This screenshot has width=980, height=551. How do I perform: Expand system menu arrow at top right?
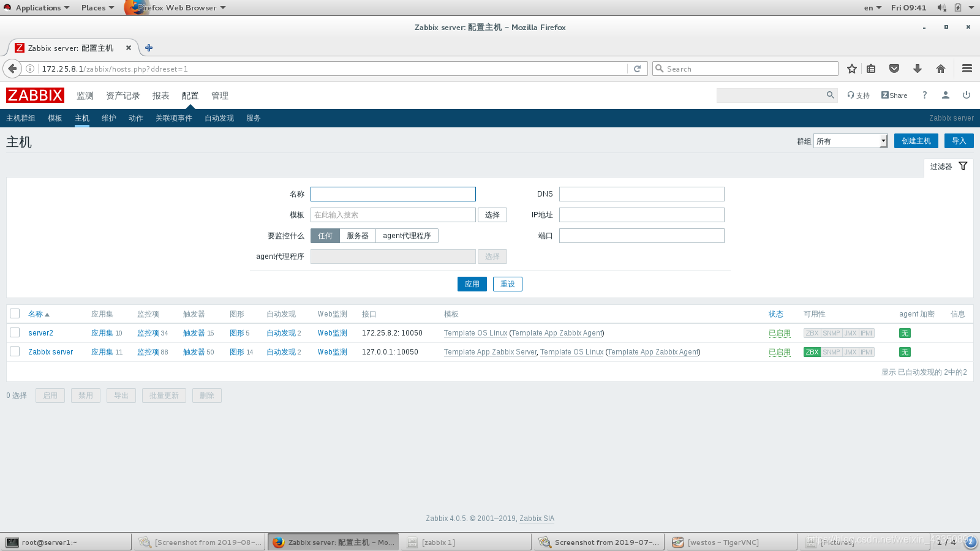click(971, 7)
